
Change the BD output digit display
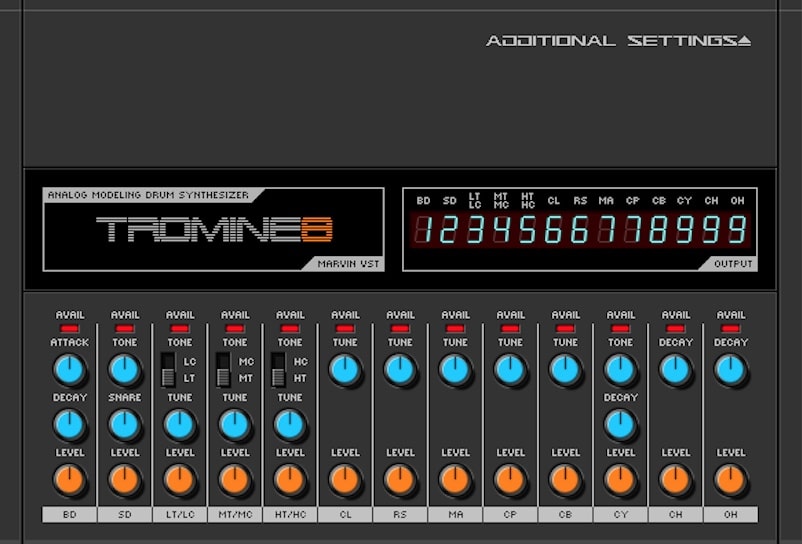click(x=423, y=229)
